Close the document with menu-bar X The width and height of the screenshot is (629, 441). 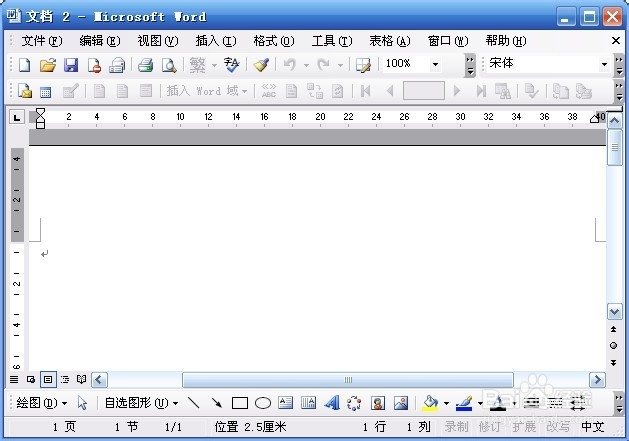click(616, 41)
